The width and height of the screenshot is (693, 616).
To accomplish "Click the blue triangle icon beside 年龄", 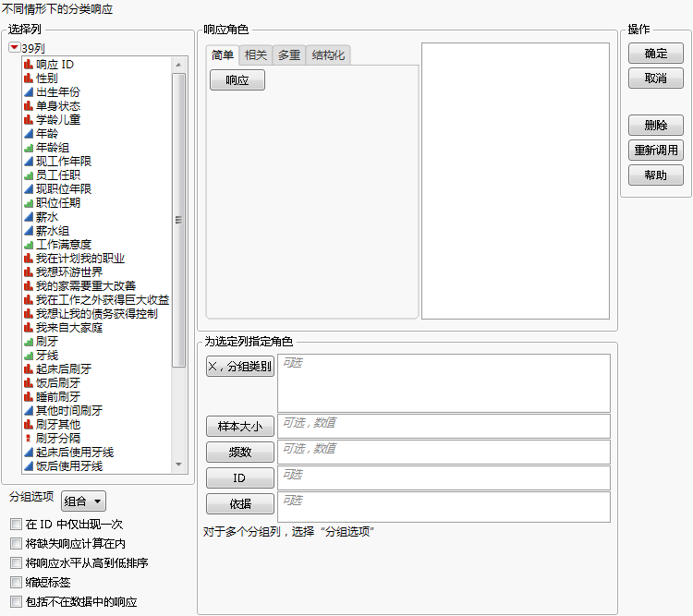I will (29, 134).
